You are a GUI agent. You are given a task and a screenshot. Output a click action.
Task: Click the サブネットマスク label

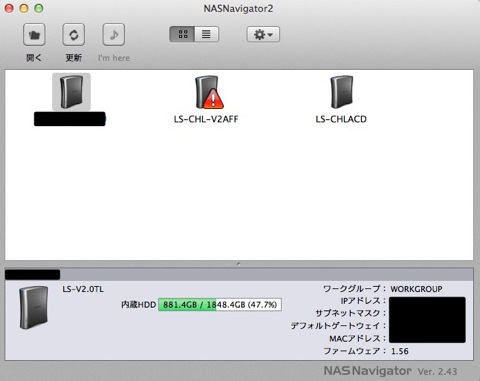tap(350, 313)
